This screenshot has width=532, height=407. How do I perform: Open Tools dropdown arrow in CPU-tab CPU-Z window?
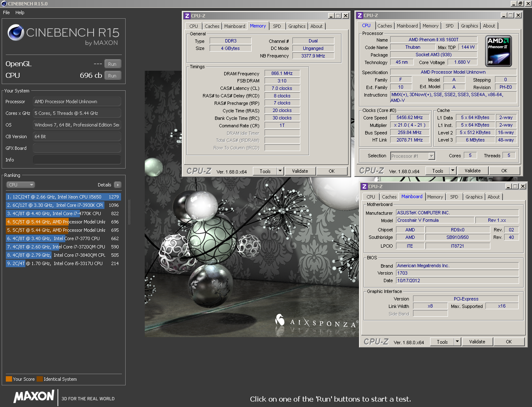click(x=453, y=171)
